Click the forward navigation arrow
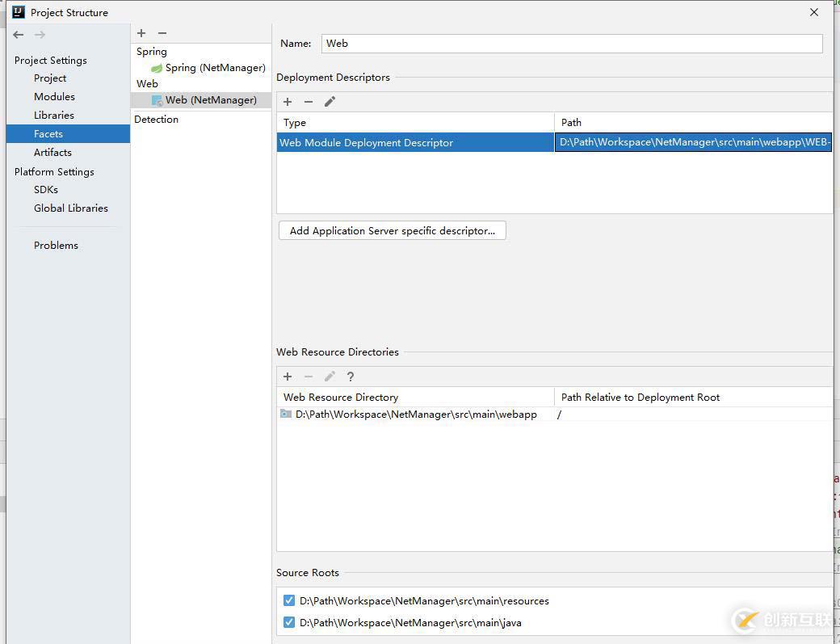Viewport: 840px width, 644px height. coord(40,35)
